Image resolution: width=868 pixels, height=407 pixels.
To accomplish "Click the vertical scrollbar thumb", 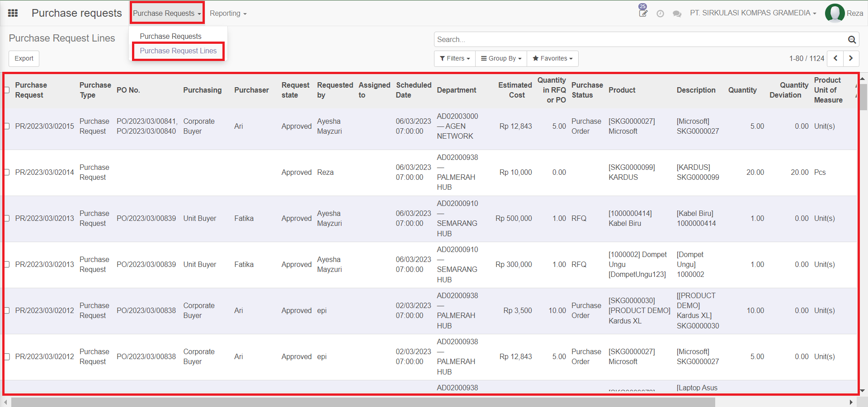I will 863,97.
